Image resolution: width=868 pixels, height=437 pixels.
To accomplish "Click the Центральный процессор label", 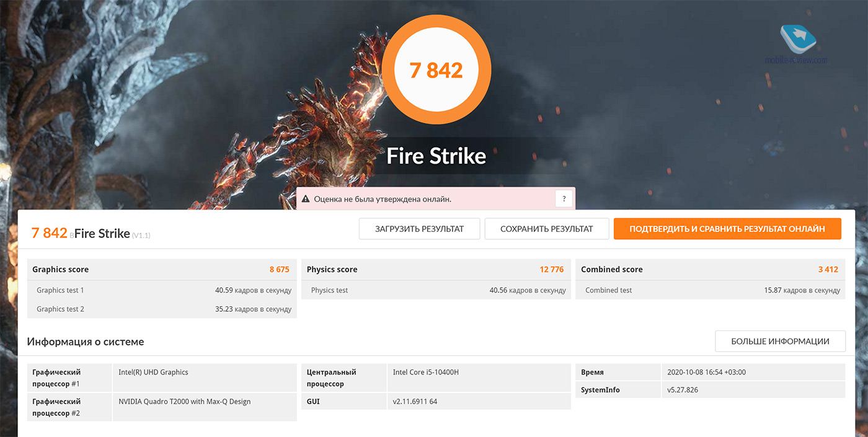I will point(332,378).
